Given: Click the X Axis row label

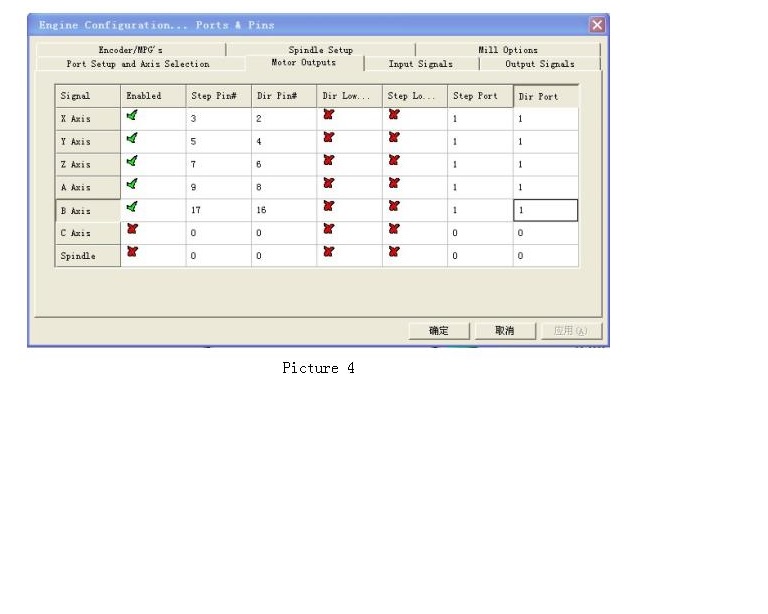Looking at the screenshot, I should [x=88, y=118].
